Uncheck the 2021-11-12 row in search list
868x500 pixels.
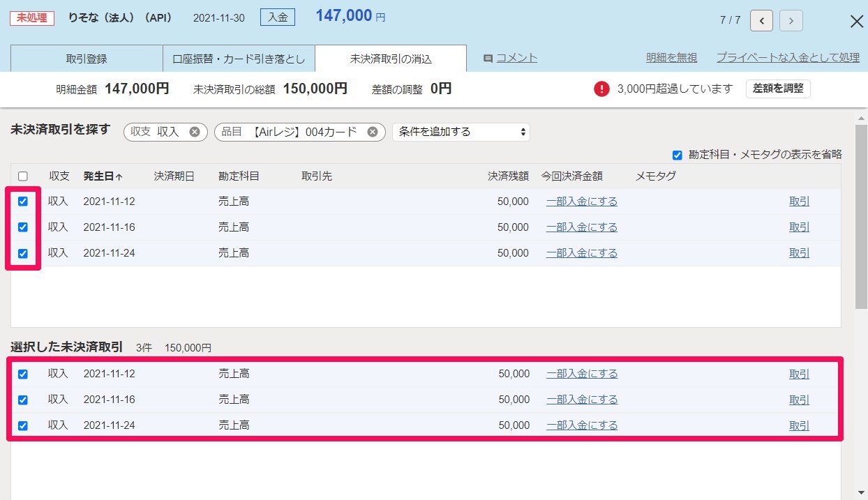[x=23, y=202]
